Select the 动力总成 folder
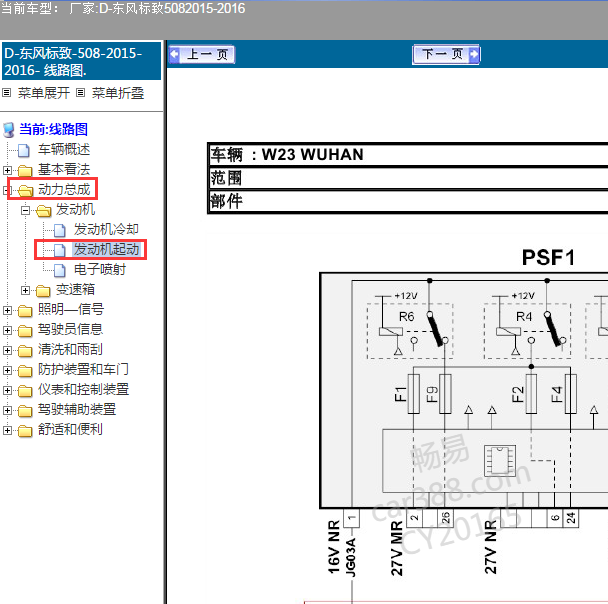The image size is (608, 604). pos(64,190)
